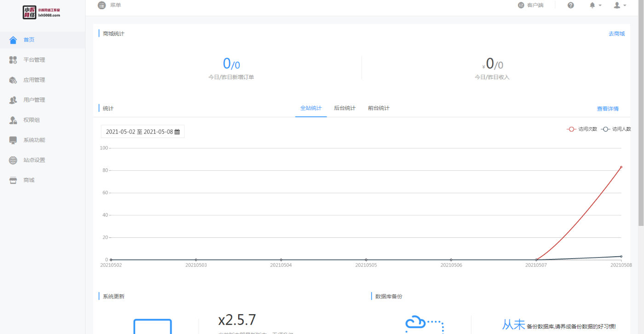Switch to the 前台统计 tab
Screen dimensions: 644x334
click(x=378, y=108)
